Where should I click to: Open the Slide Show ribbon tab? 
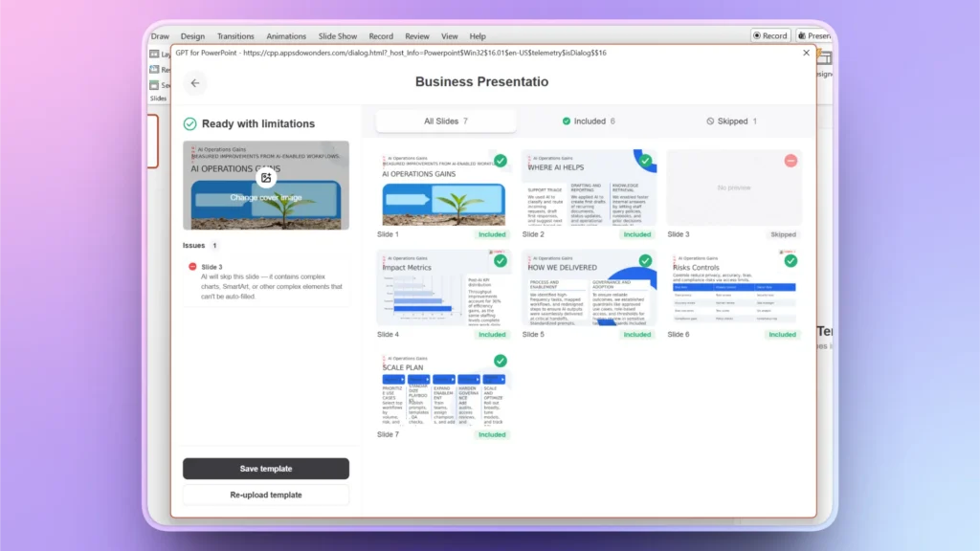click(338, 36)
